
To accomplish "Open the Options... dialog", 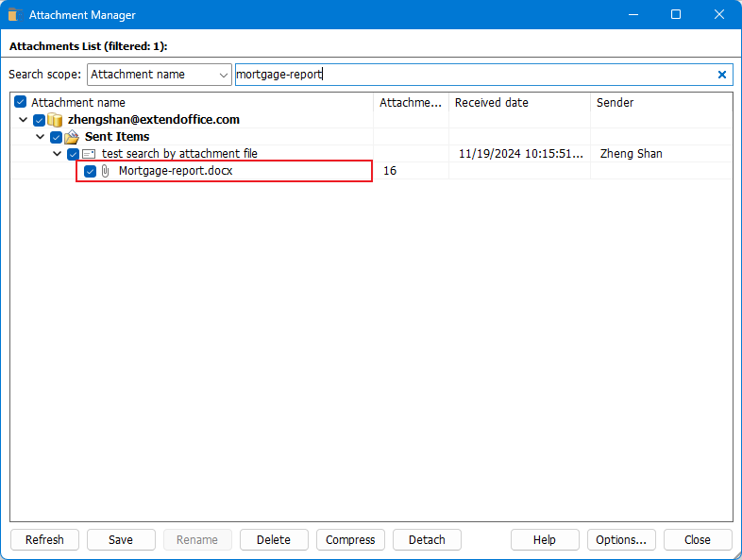I will (621, 540).
